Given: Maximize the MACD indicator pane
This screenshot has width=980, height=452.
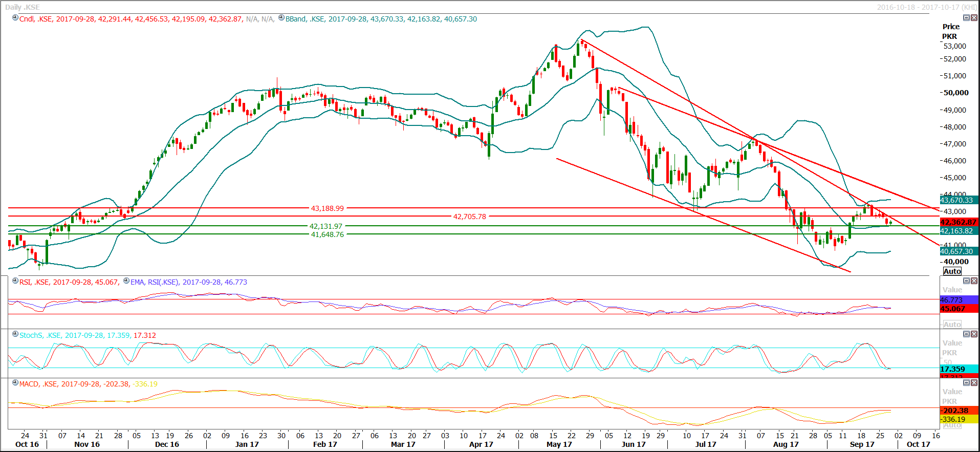Looking at the screenshot, I should [x=966, y=382].
